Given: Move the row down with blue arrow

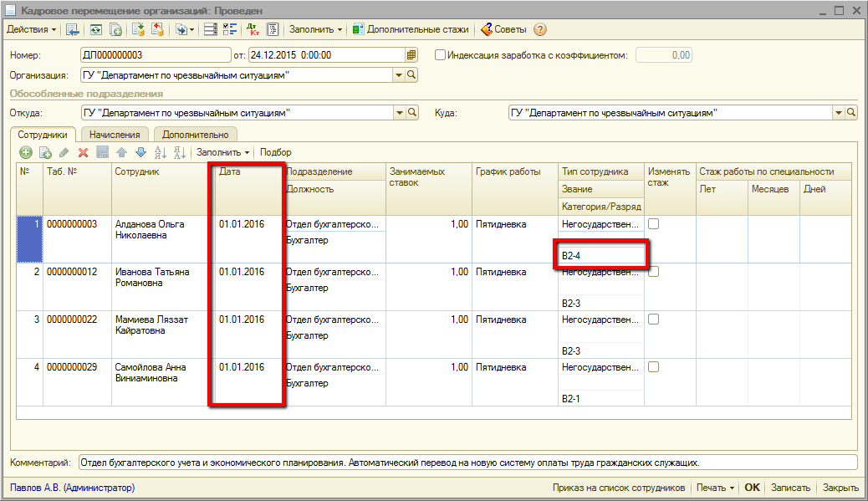Looking at the screenshot, I should 140,152.
